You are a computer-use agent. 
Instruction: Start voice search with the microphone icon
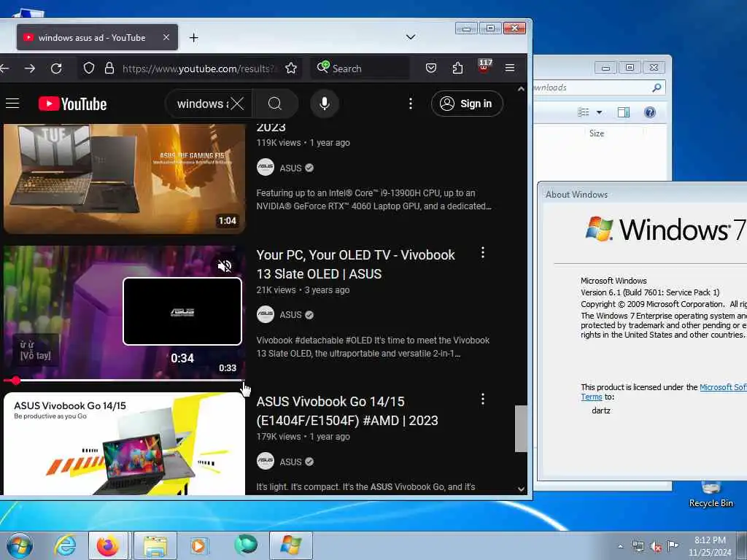point(325,104)
